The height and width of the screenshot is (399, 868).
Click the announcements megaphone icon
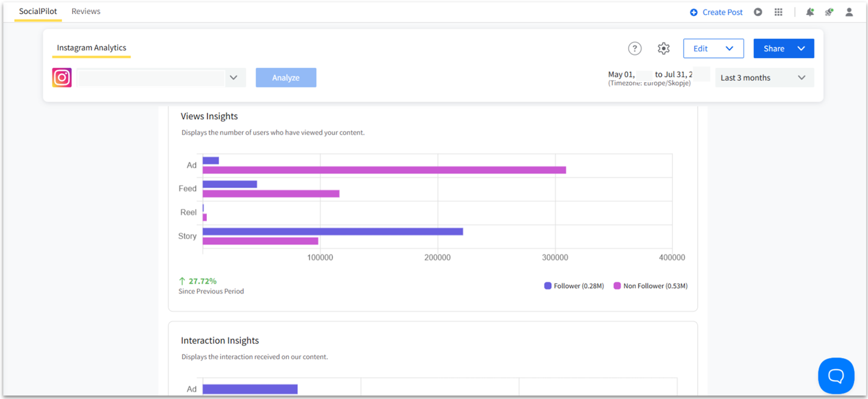coord(829,12)
